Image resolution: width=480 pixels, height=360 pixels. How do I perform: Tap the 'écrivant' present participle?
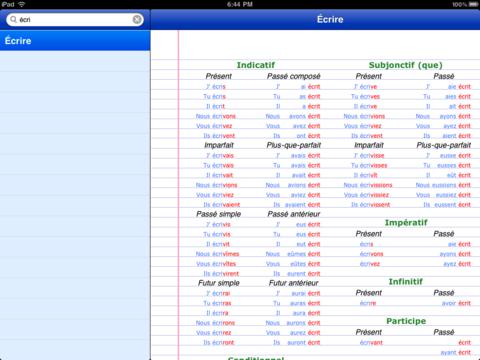(371, 343)
